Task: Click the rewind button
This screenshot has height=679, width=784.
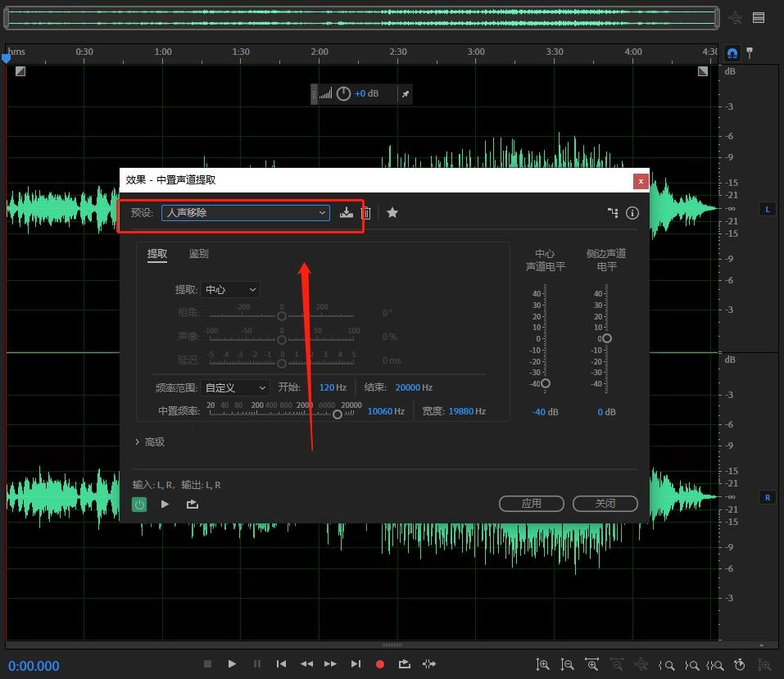Action: pos(306,664)
